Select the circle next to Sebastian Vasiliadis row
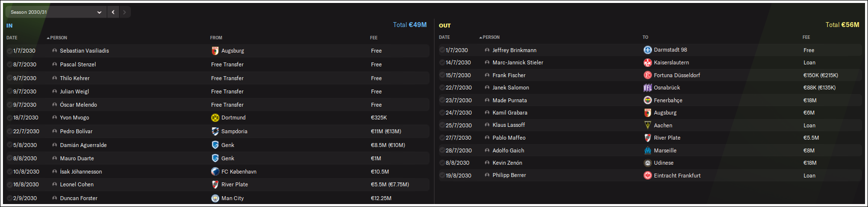868x207 pixels. click(10, 51)
